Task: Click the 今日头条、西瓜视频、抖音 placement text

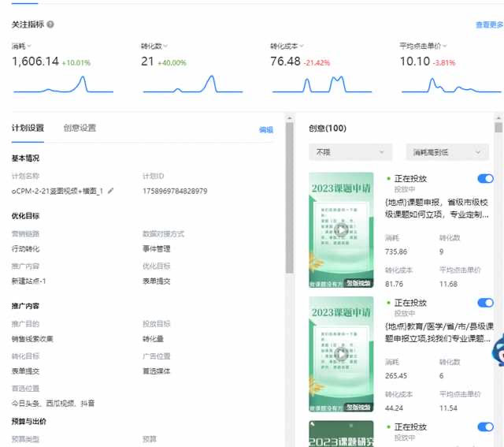Action: [x=53, y=403]
